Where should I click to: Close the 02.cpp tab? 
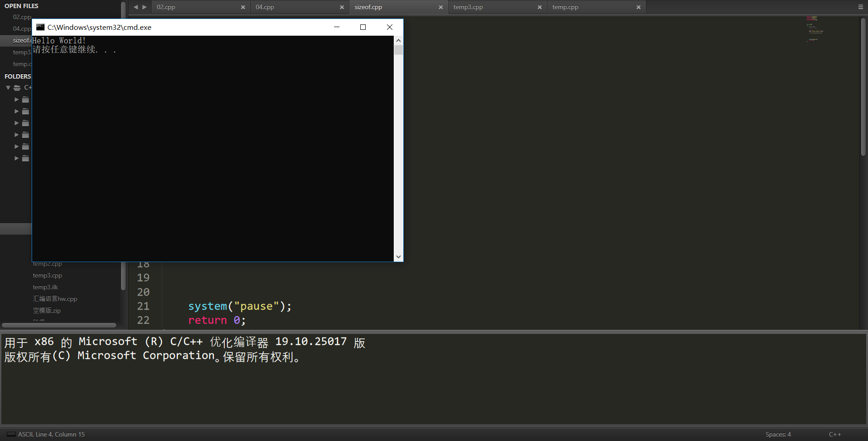(x=243, y=7)
